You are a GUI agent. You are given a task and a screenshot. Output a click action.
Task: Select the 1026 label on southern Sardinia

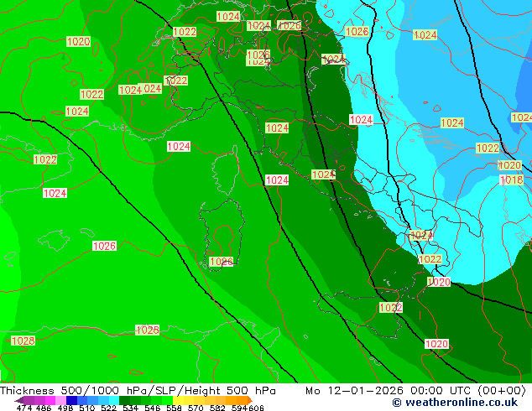click(x=222, y=262)
